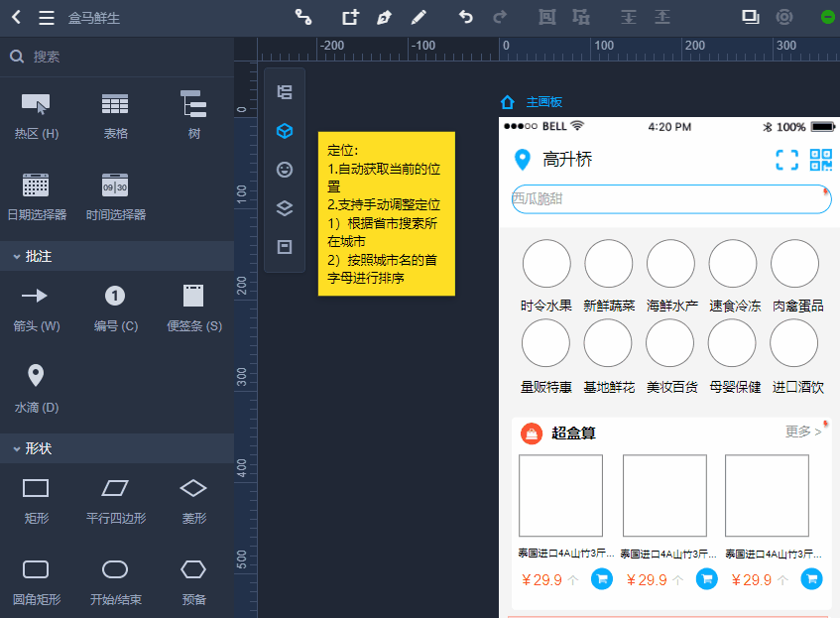Click the 超盒算 section title
Screen dimensions: 840x618
(x=574, y=433)
